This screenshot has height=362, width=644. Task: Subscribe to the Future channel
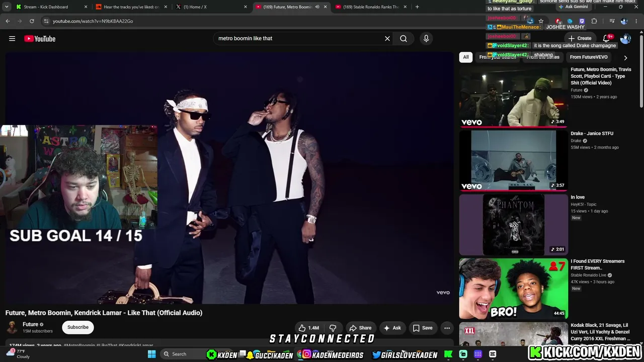coord(78,327)
